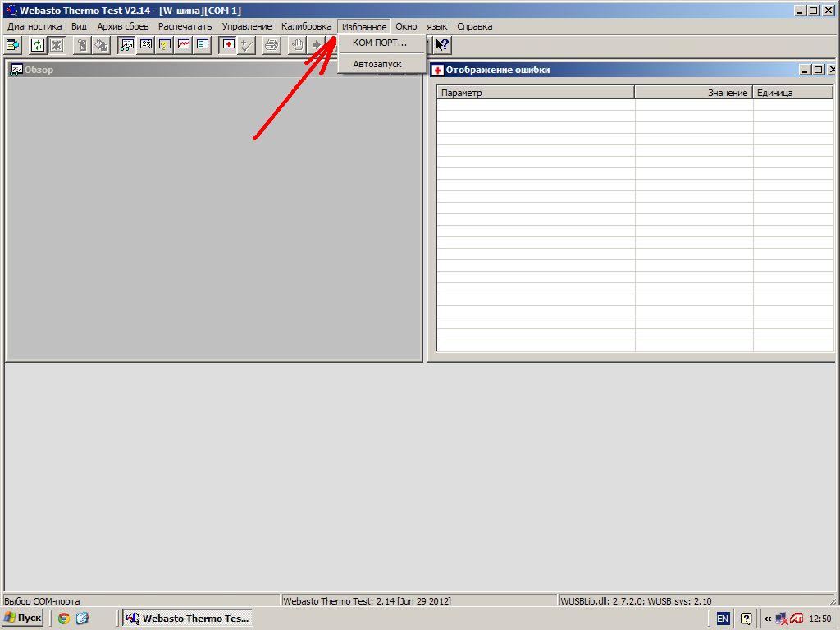Viewport: 840px width, 630px height.
Task: Click the green refresh arrows toolbar icon
Action: [x=37, y=45]
